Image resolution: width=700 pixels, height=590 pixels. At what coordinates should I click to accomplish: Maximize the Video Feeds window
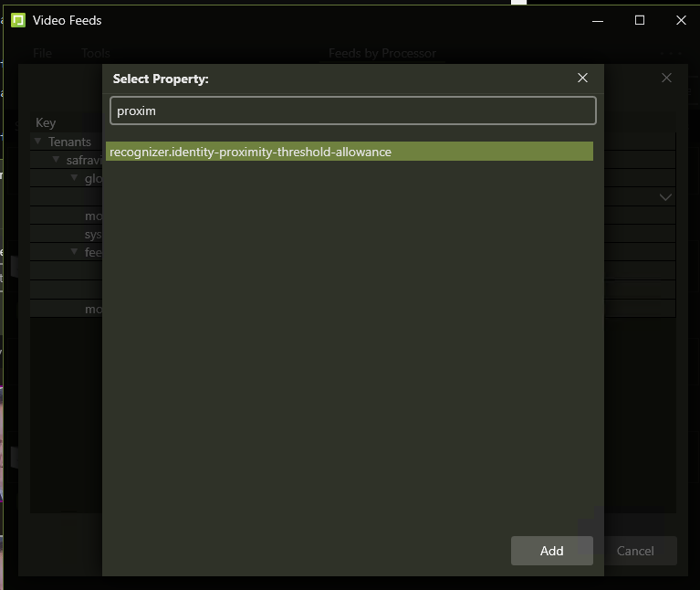(640, 20)
